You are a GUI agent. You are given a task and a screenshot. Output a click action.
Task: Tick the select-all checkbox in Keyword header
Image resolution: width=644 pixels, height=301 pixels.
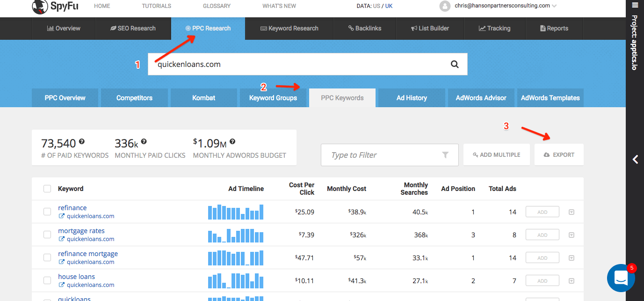pos(47,189)
